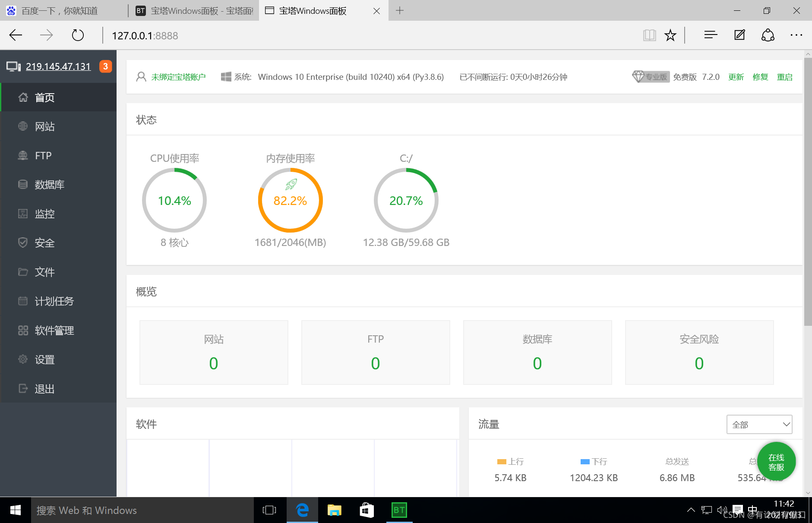Click the C:/ disk 20.7% gauge
The width and height of the screenshot is (812, 523).
tap(406, 200)
